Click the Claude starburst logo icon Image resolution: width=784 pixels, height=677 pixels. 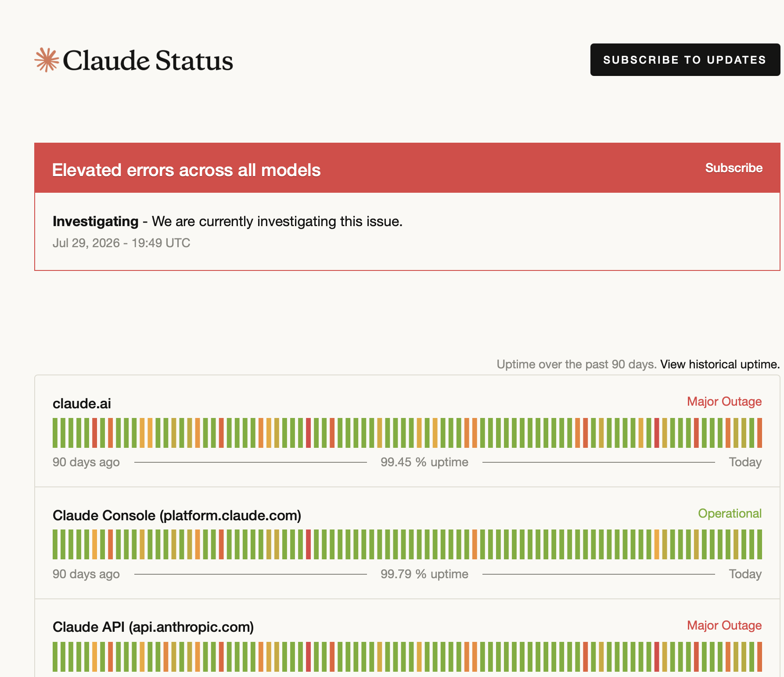(47, 60)
